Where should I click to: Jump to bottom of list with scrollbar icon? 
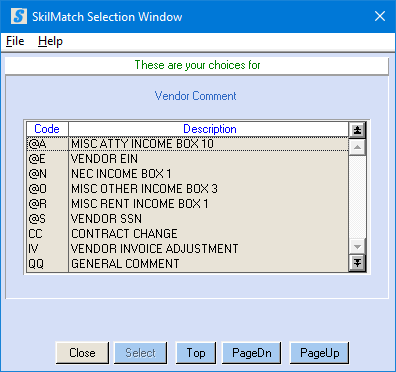coord(357,263)
